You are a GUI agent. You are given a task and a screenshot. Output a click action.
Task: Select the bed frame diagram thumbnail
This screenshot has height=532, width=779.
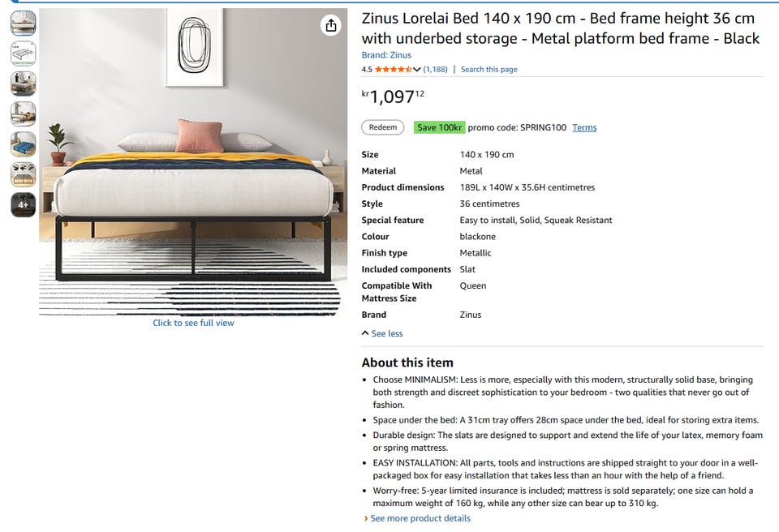click(x=23, y=53)
